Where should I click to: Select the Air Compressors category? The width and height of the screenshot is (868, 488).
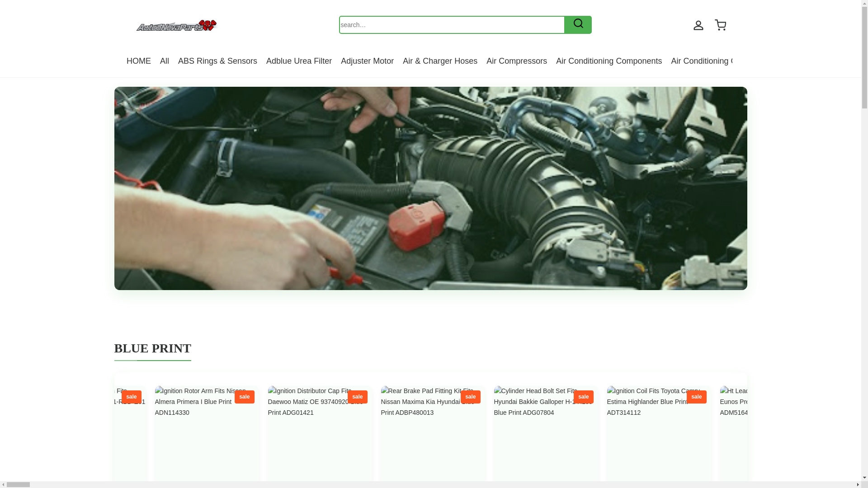[516, 61]
